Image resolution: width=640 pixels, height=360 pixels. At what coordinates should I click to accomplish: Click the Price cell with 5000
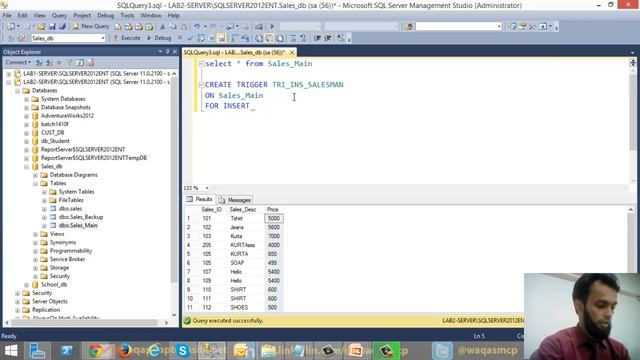[273, 218]
